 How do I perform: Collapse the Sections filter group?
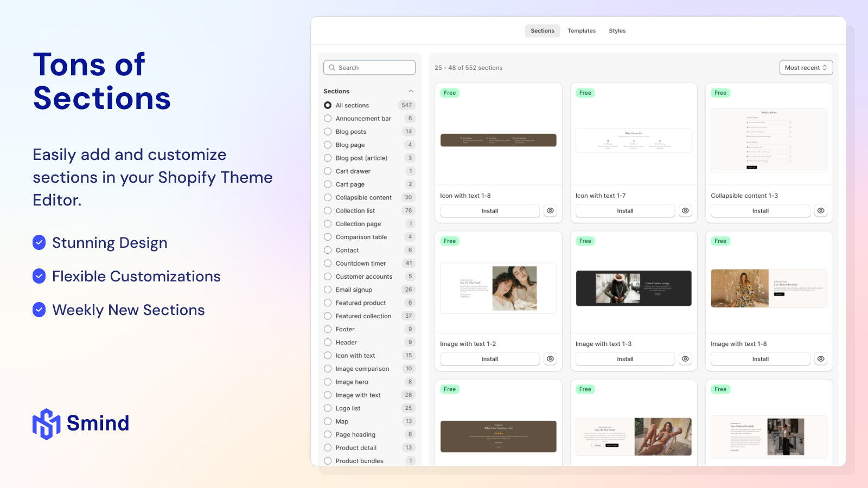(x=411, y=91)
